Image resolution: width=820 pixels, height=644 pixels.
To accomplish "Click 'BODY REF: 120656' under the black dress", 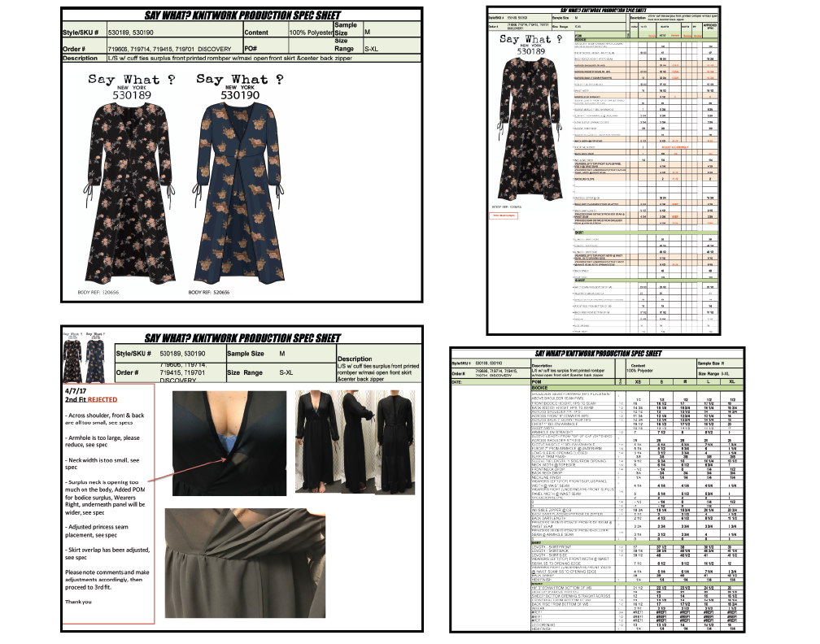I will (x=98, y=292).
